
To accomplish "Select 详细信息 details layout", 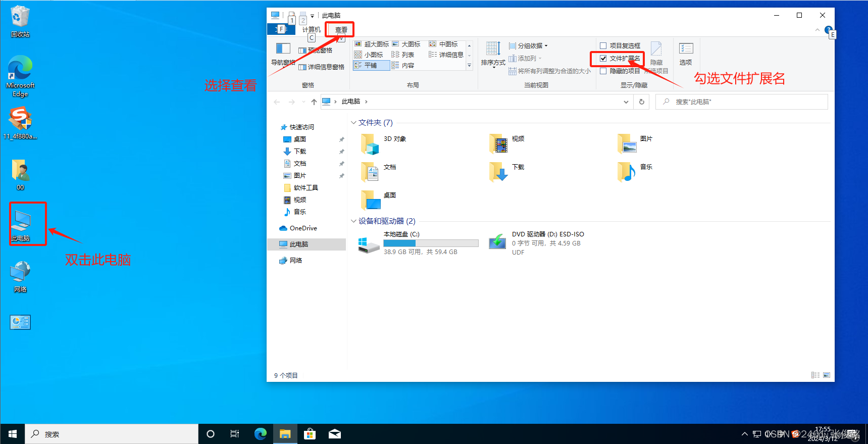I will click(x=446, y=55).
